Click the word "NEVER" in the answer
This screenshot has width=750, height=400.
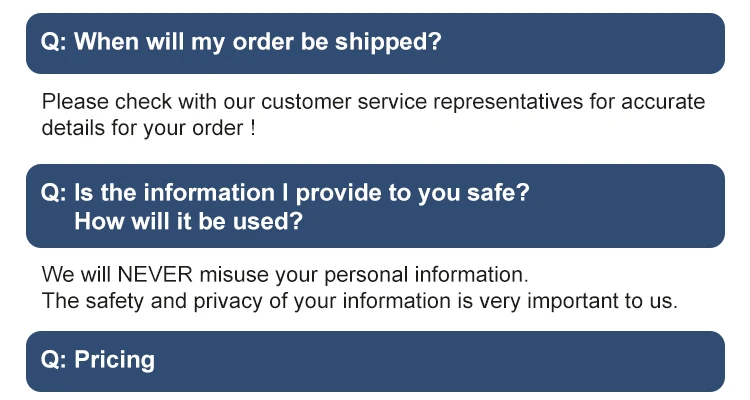[156, 274]
